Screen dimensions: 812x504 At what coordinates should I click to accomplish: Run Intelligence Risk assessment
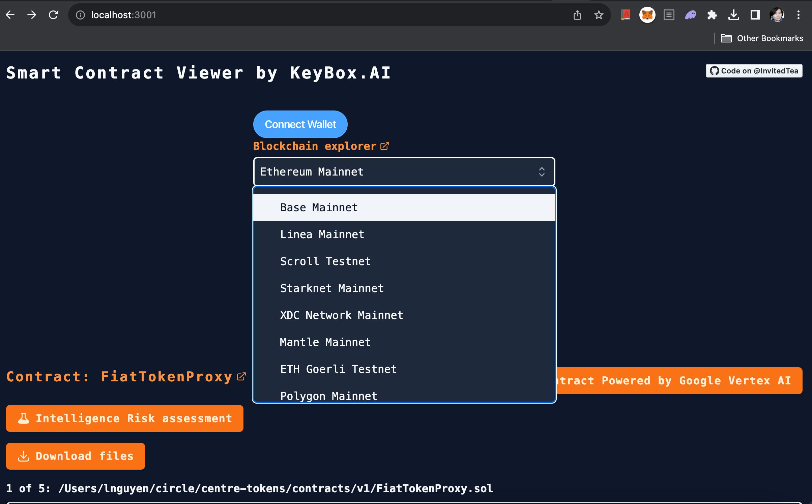[x=125, y=418]
